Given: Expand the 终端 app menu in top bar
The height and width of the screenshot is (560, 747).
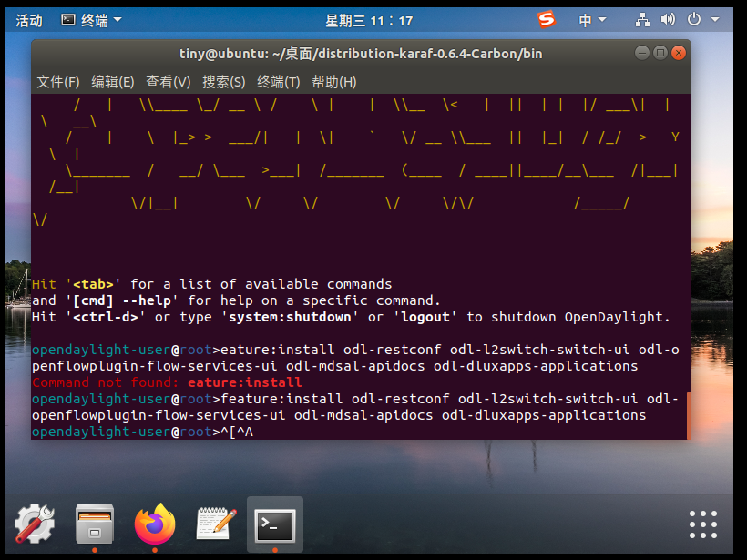Looking at the screenshot, I should pos(91,20).
